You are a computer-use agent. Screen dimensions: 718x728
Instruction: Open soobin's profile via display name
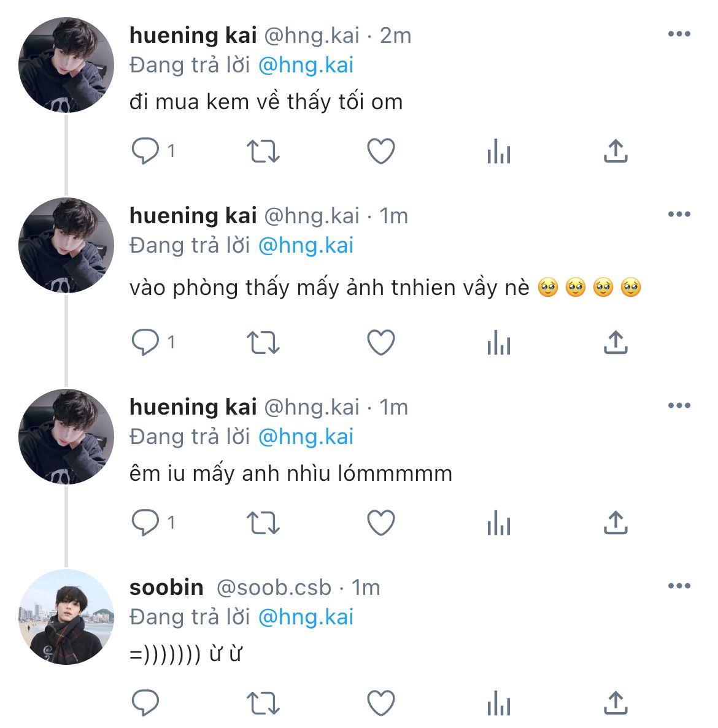click(166, 588)
